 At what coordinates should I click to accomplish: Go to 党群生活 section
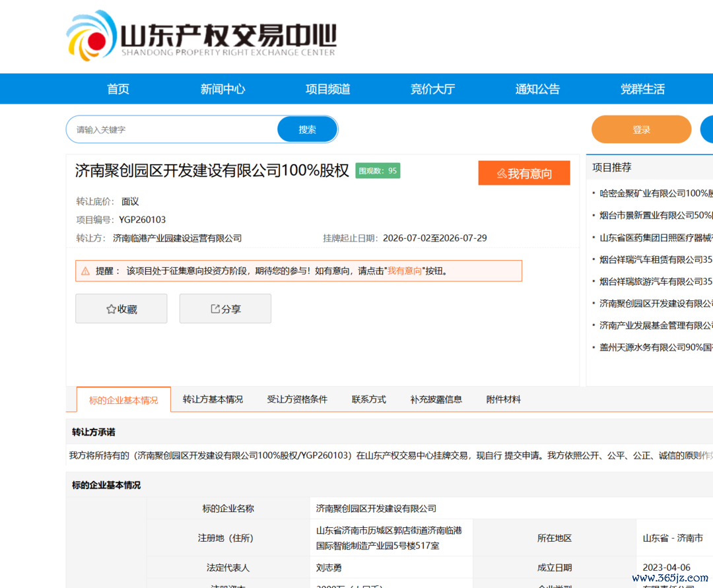(x=642, y=89)
